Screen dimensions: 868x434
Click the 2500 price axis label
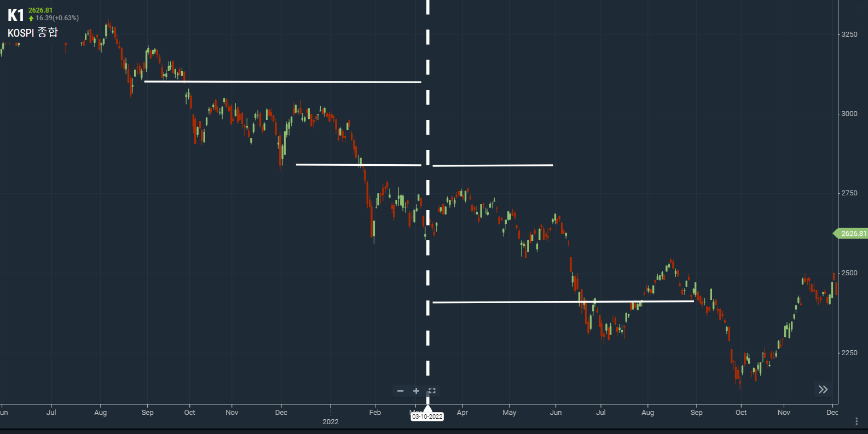[x=849, y=273]
